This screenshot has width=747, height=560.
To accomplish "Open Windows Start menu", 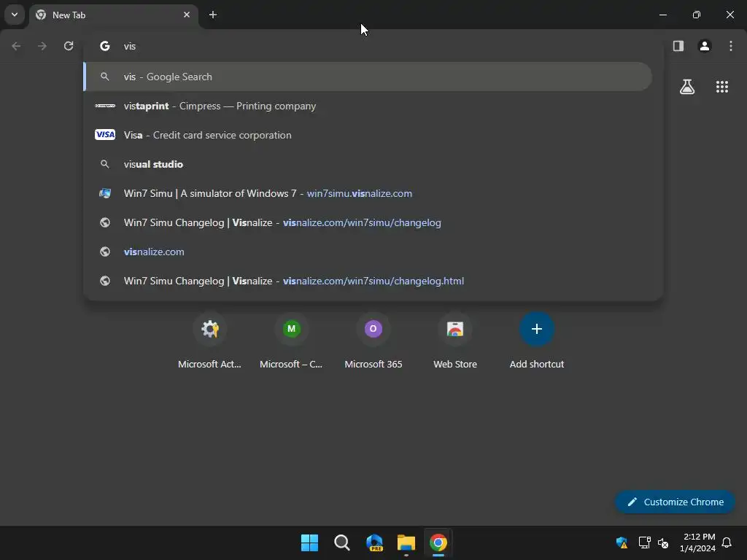I will click(309, 542).
